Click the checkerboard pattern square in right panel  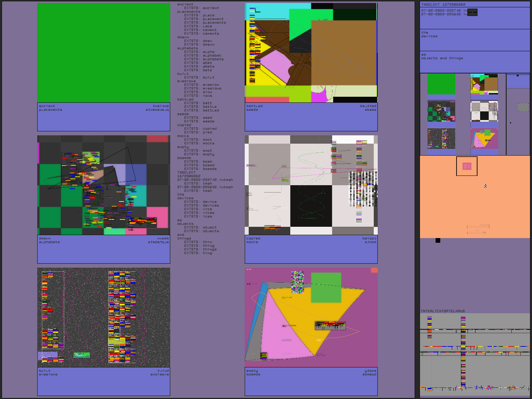tap(523, 107)
